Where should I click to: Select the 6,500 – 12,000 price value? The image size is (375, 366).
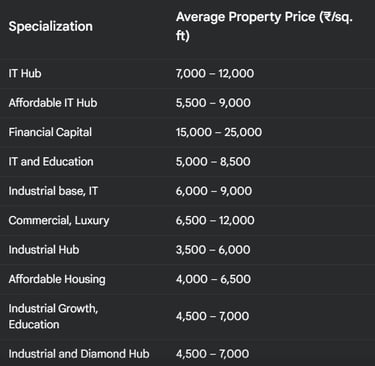215,220
